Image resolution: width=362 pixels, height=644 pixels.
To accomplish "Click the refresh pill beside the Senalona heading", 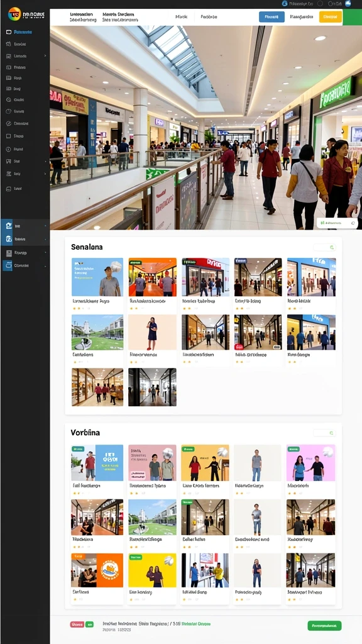I will pyautogui.click(x=325, y=247).
